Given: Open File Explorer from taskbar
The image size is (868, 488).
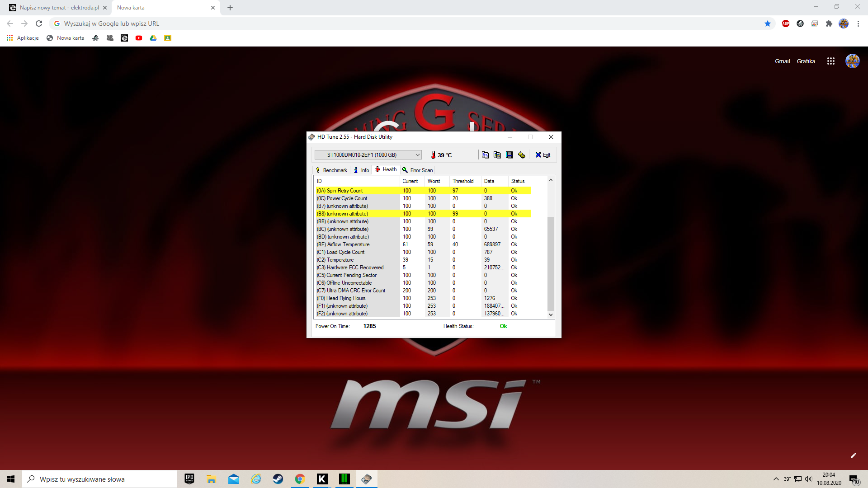Looking at the screenshot, I should pos(211,479).
